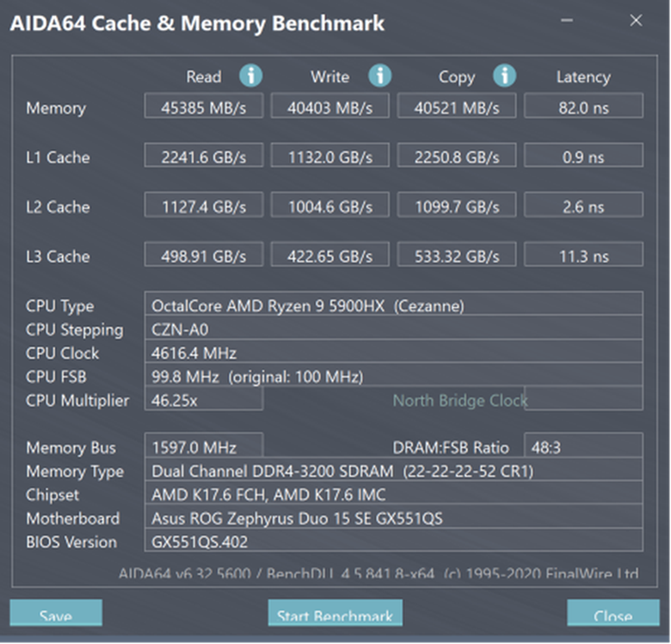This screenshot has height=644, width=671.
Task: Click the CPU Type field
Action: [392, 304]
